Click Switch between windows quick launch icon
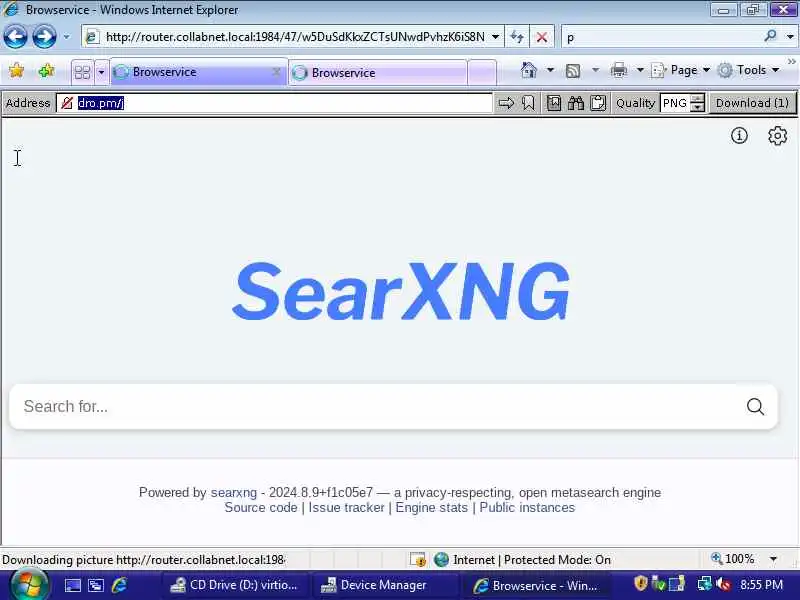This screenshot has width=800, height=600. [95, 585]
